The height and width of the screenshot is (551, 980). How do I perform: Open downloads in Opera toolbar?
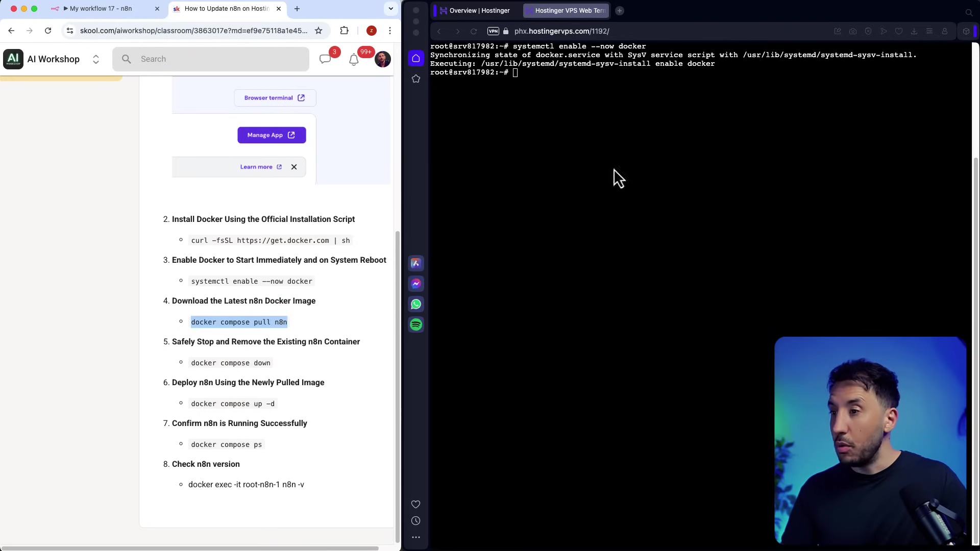(x=914, y=31)
